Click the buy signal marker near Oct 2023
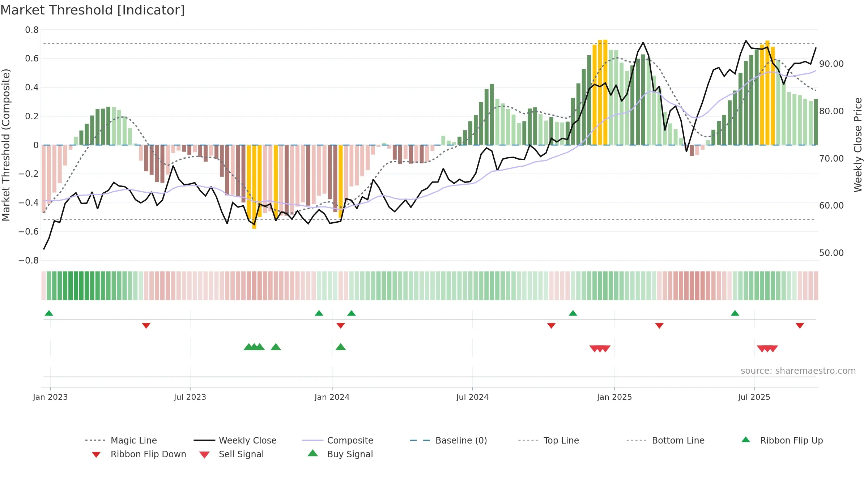This screenshot has height=488, width=868. tap(276, 347)
